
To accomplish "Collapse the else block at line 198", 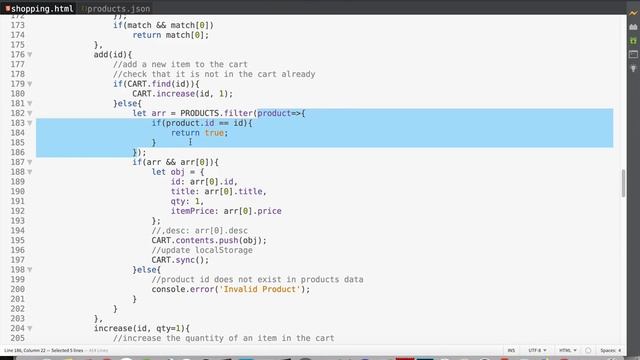I will pyautogui.click(x=30, y=270).
